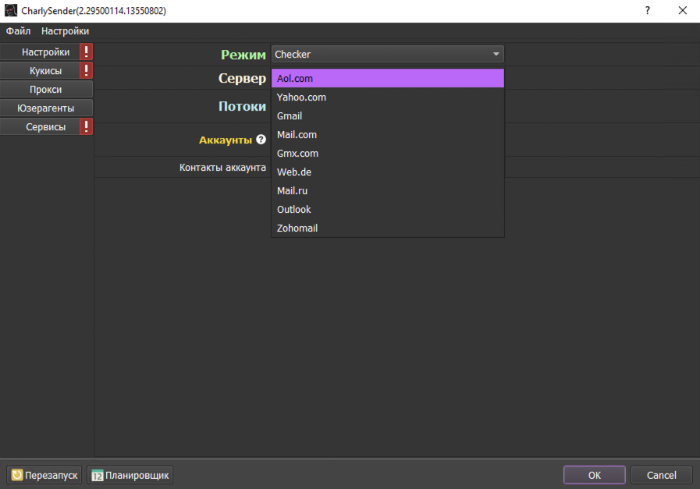Choose Yahoo.com in the dropdown list
This screenshot has height=489, width=700.
pos(387,98)
